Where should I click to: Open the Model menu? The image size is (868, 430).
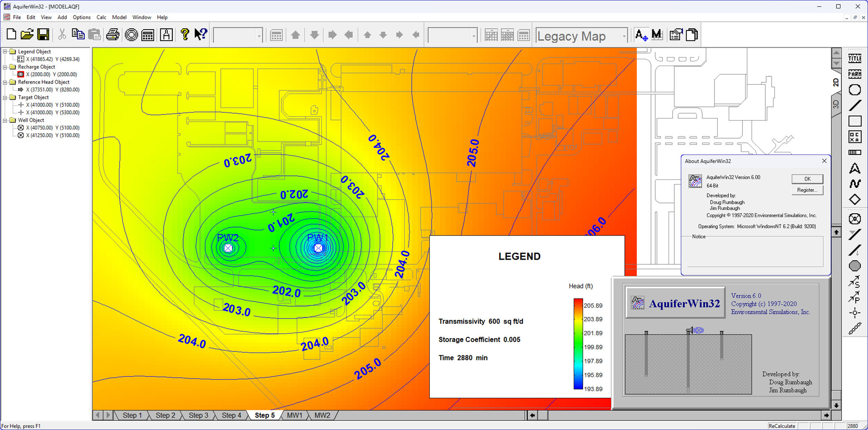[x=119, y=17]
